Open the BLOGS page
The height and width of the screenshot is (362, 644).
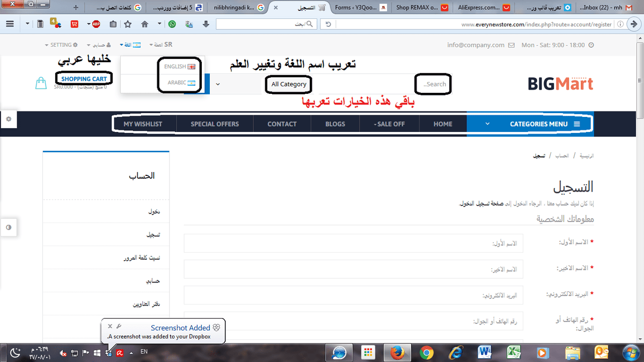335,124
